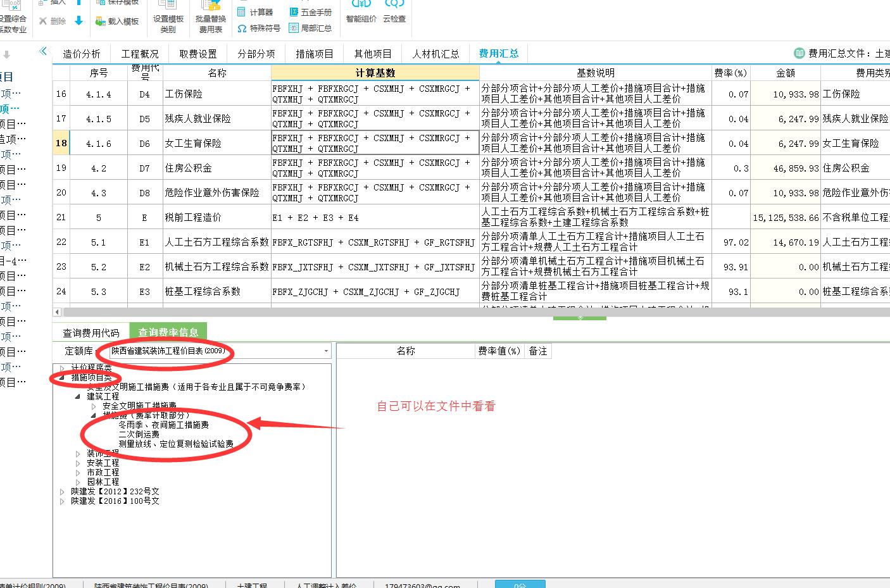Switch to 造价分析 tab
This screenshot has width=890, height=588.
click(82, 54)
